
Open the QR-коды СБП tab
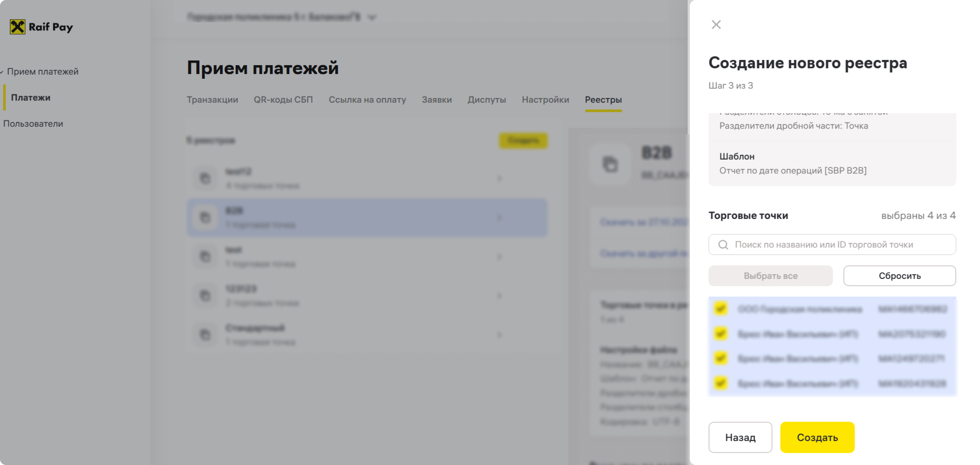tap(283, 100)
